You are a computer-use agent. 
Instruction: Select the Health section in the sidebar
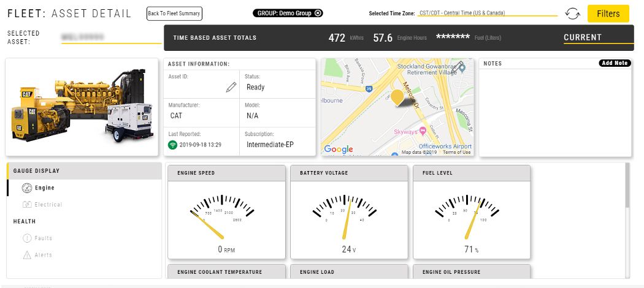[x=25, y=221]
